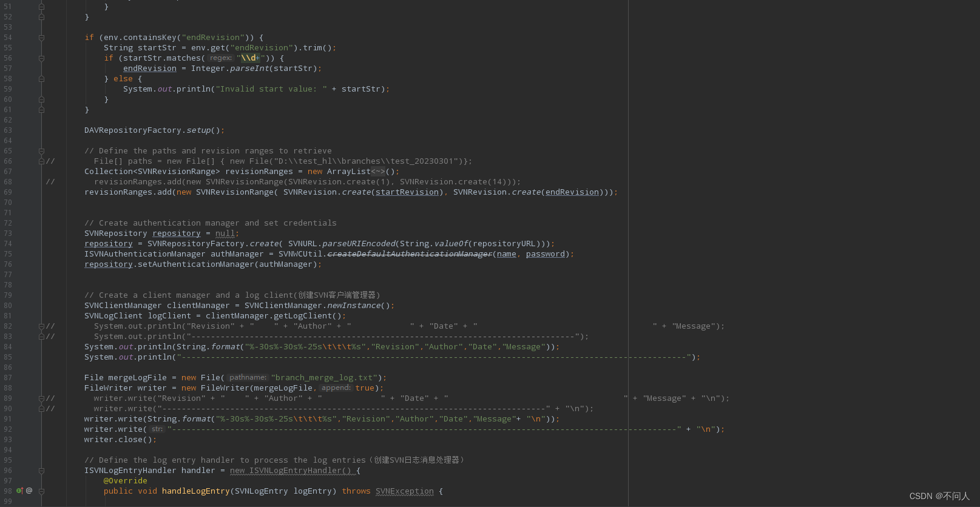
Task: Click DAVRepositoryFactory on line 63
Action: coord(133,130)
